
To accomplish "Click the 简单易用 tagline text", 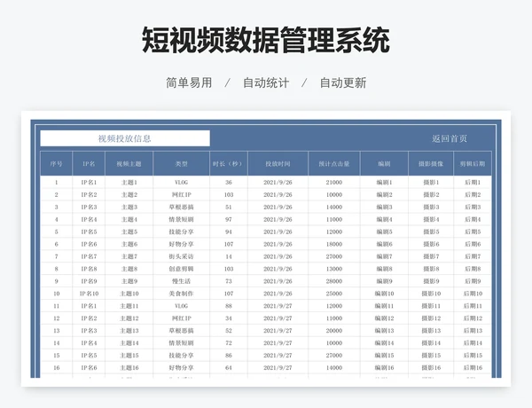I will point(189,82).
